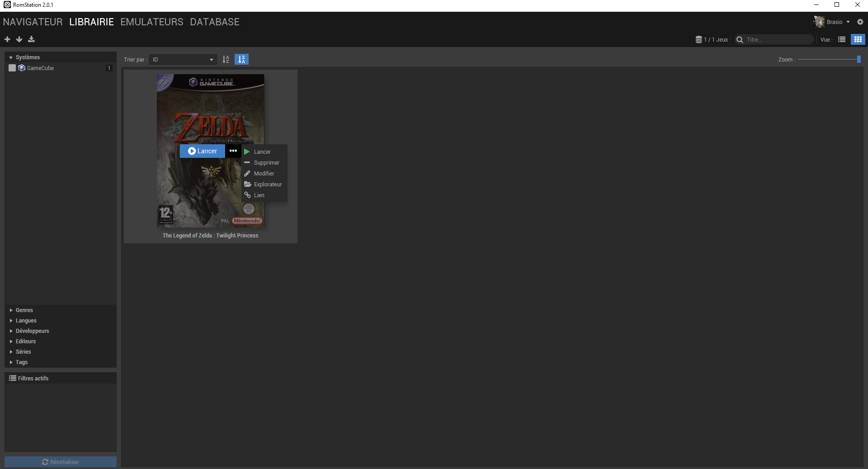Click the descending sort Z-A icon
The image size is (868, 469).
pyautogui.click(x=242, y=59)
